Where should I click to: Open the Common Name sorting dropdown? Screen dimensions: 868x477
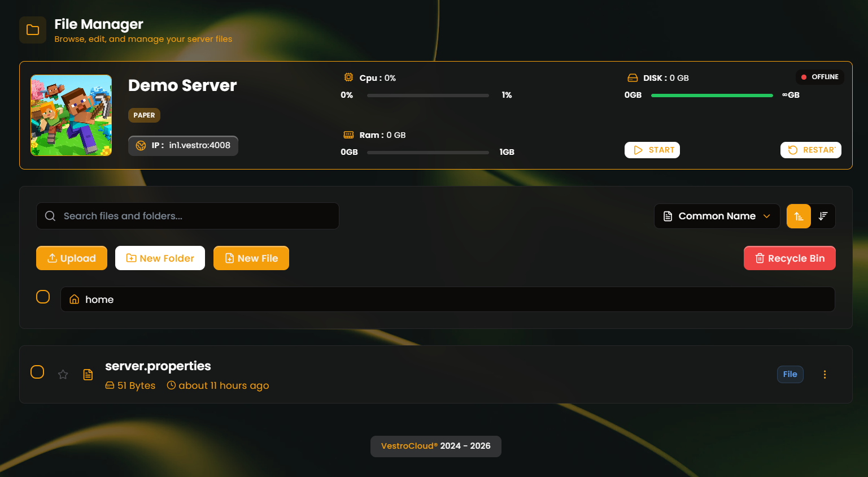717,216
